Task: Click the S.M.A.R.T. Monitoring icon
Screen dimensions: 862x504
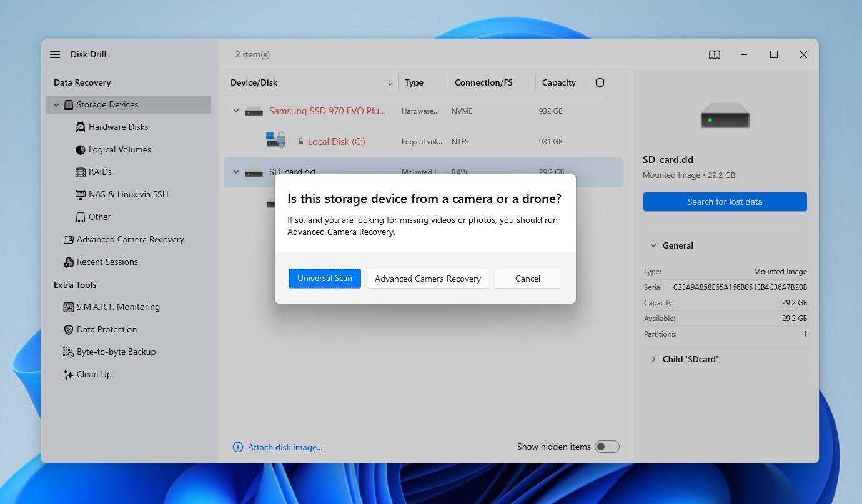Action: click(69, 307)
